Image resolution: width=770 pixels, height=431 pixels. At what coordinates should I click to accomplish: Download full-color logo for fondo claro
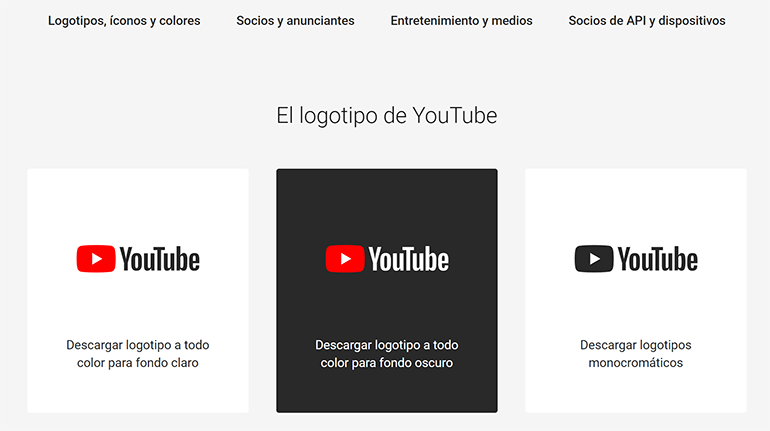pos(138,354)
